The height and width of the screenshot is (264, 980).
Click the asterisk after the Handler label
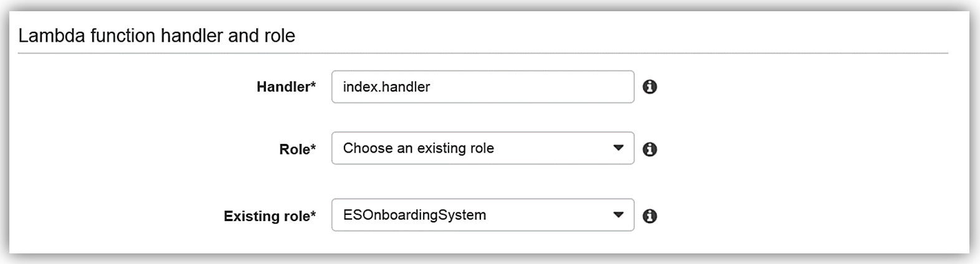[x=313, y=85]
